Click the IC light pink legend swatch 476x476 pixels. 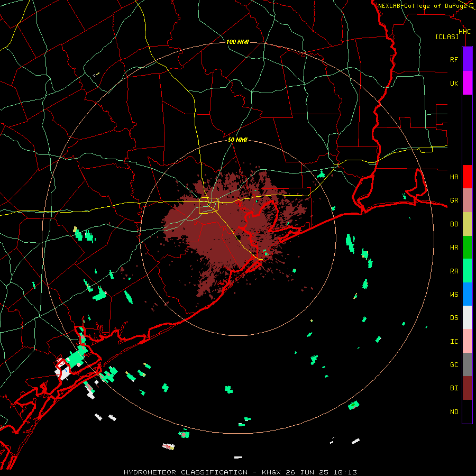click(x=467, y=341)
